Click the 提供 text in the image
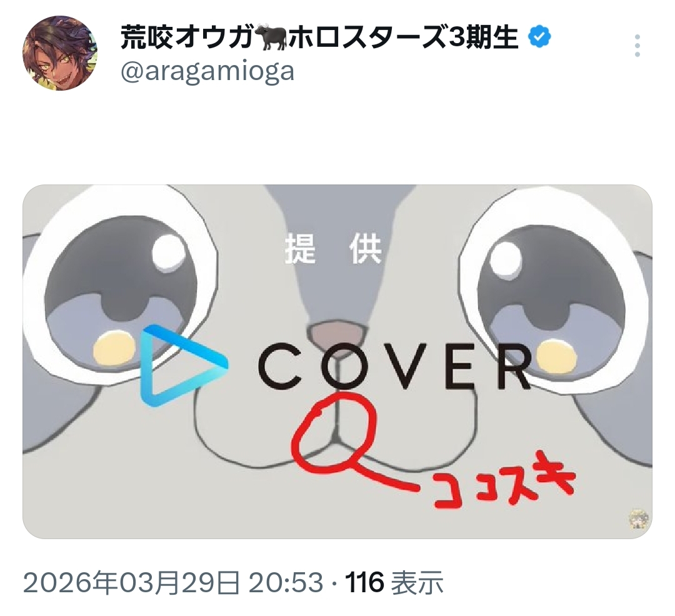675x616 pixels. 333,249
